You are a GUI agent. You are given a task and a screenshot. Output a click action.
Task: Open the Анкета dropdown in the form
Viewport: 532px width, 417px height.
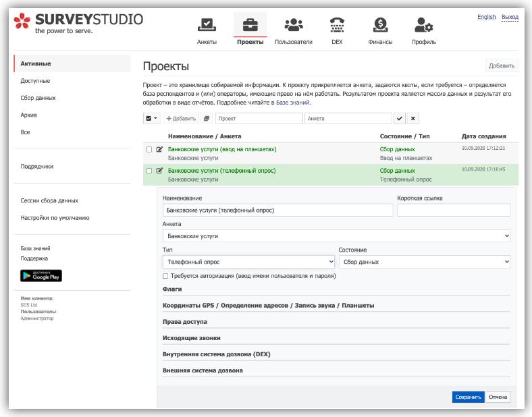click(336, 236)
